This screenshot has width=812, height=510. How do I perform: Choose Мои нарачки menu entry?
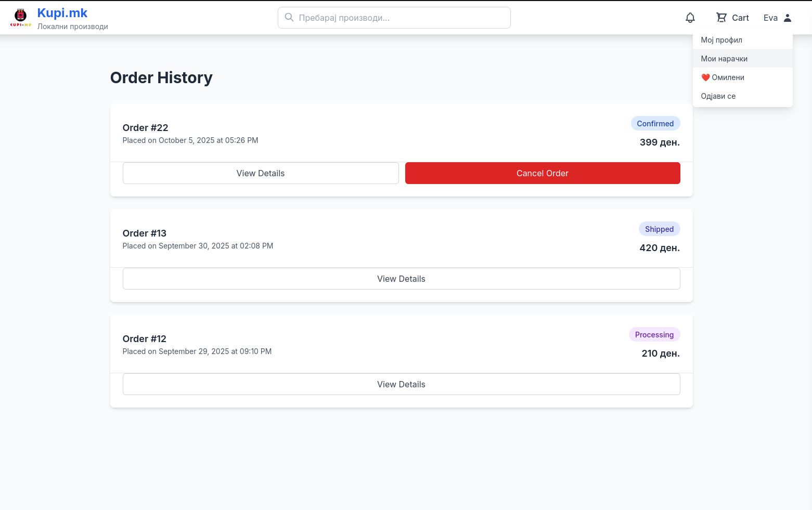click(x=724, y=59)
